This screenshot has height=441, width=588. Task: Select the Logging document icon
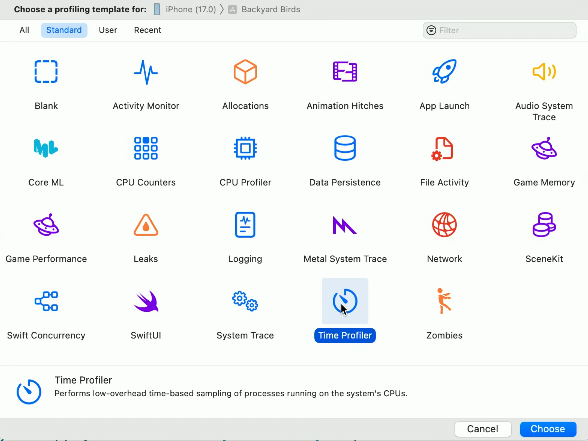pyautogui.click(x=245, y=225)
